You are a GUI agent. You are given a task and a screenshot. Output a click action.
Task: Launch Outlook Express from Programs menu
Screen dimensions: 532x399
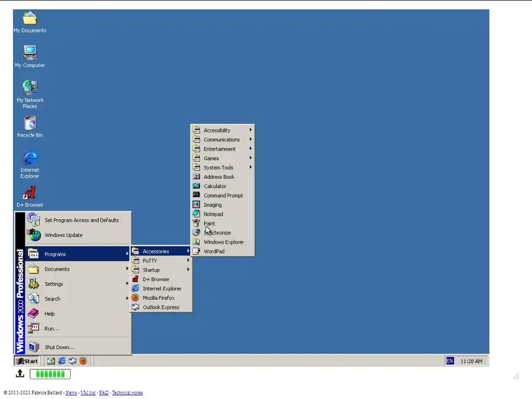(161, 308)
